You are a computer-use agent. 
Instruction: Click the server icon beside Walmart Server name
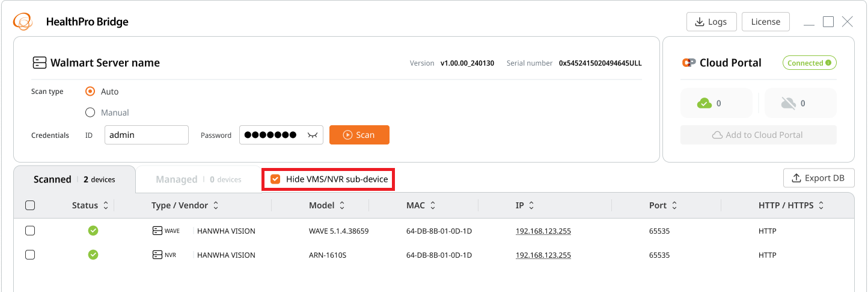tap(39, 63)
